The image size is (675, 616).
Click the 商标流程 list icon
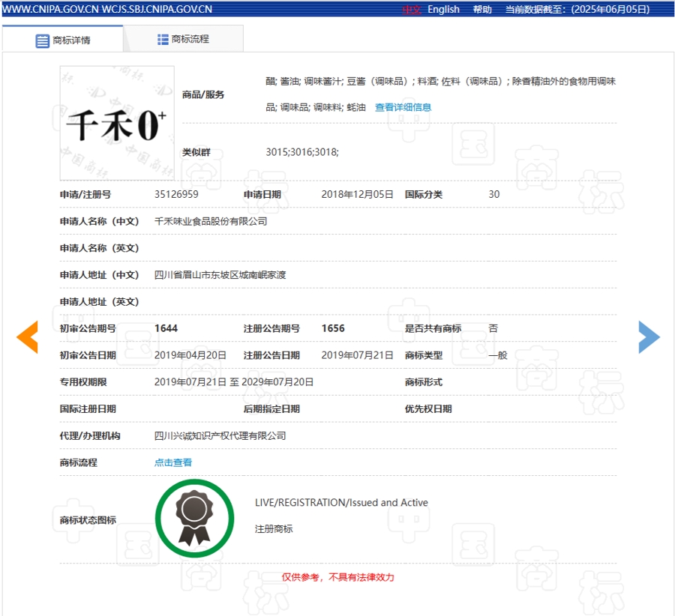[x=163, y=40]
